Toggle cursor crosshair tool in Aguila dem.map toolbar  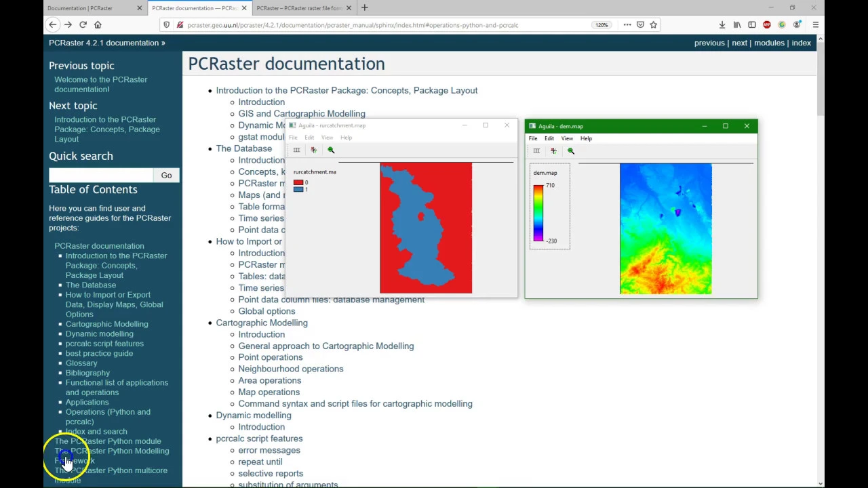[x=553, y=151]
